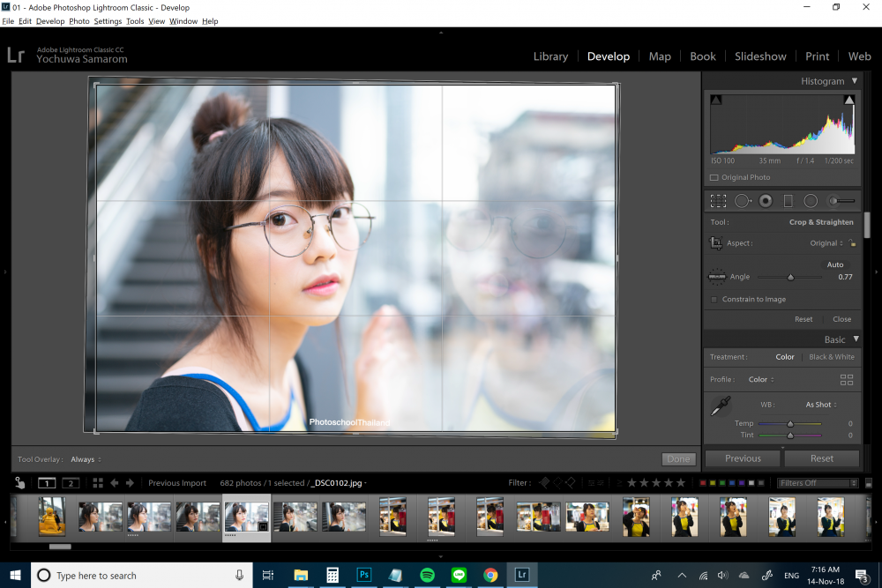The width and height of the screenshot is (882, 588).
Task: Pick the White Balance eyedropper
Action: [721, 406]
